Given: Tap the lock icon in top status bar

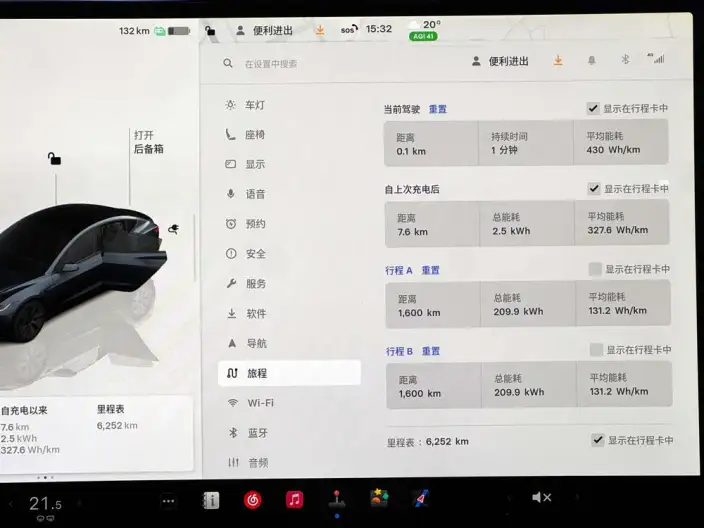Looking at the screenshot, I should (x=210, y=30).
